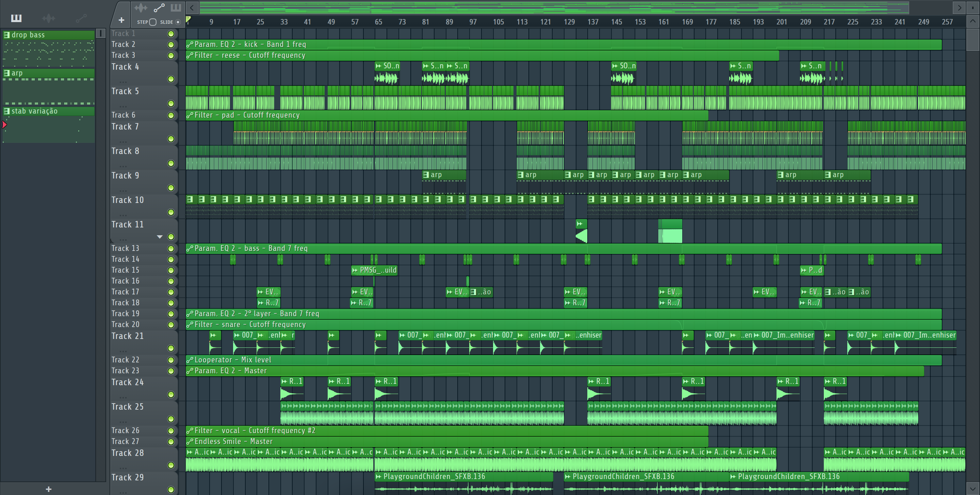Open 'Filter - snare - Cutoff frequency' clip menu icon
This screenshot has height=495, width=980.
[190, 325]
